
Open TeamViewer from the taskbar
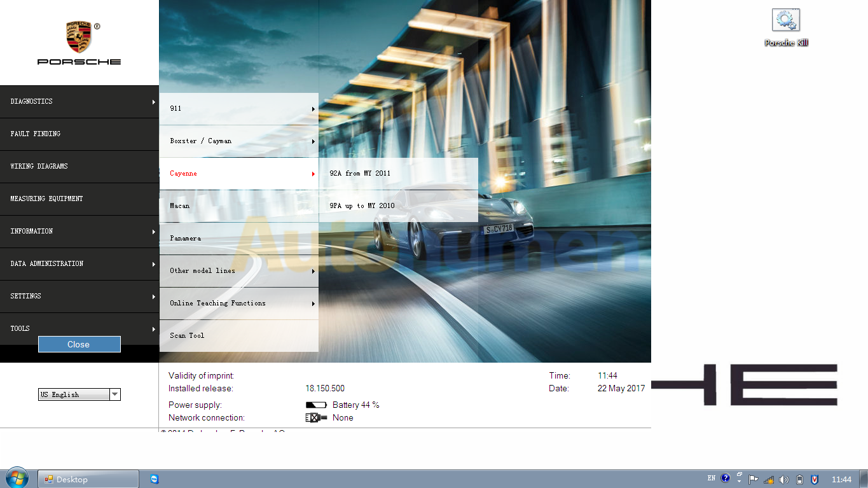click(155, 479)
